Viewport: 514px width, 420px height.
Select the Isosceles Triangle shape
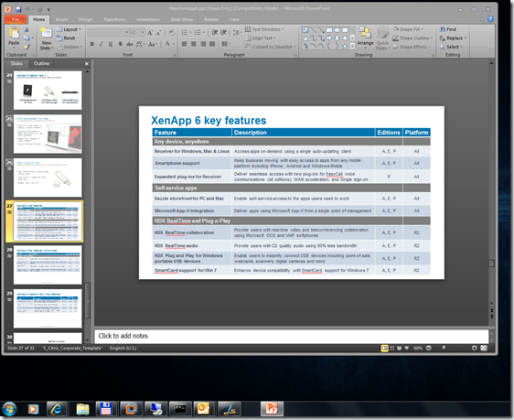tap(305, 38)
